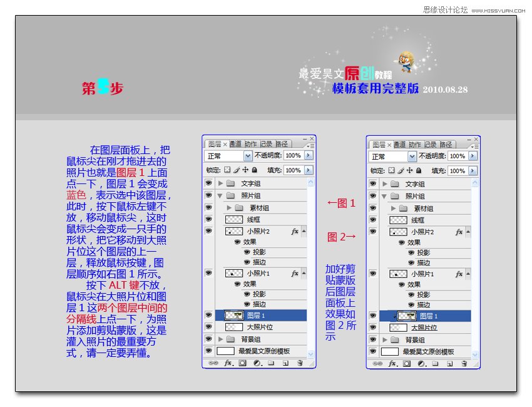This screenshot has width=532, height=407.
Task: Select 图层 tab in right panel
Action: (379, 145)
